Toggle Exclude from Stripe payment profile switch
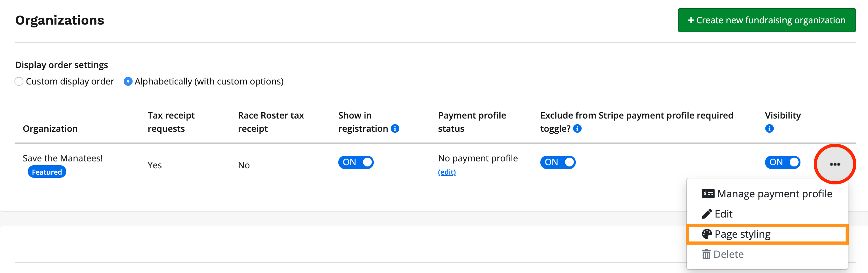 coord(558,162)
